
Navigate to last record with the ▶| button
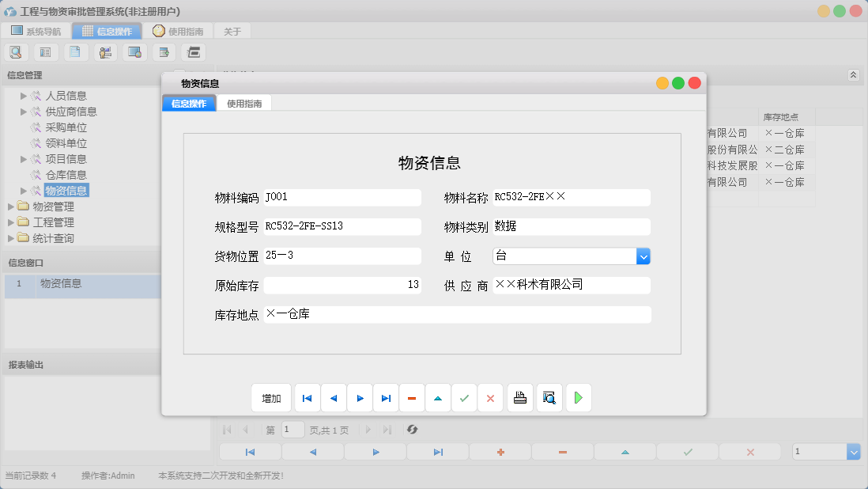(x=386, y=397)
